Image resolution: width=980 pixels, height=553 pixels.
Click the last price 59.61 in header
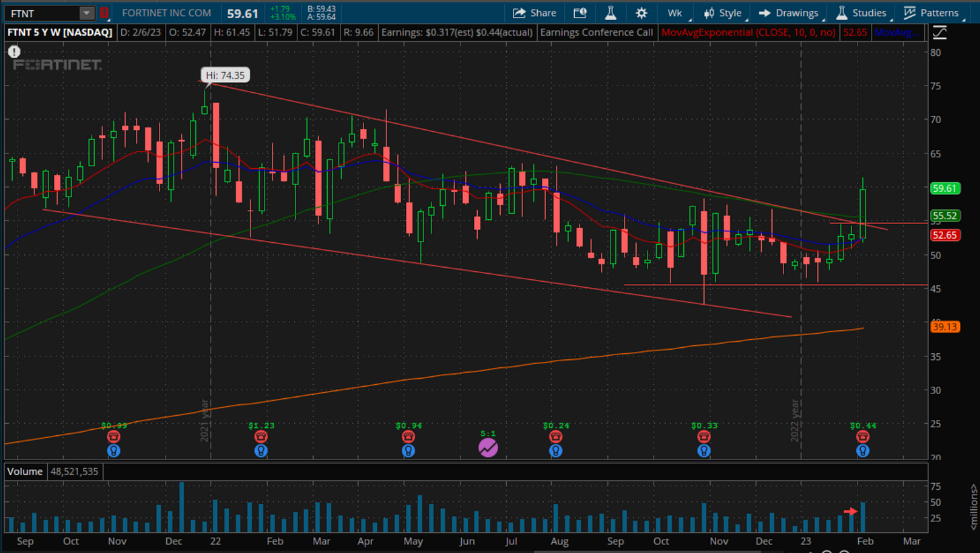pyautogui.click(x=244, y=13)
